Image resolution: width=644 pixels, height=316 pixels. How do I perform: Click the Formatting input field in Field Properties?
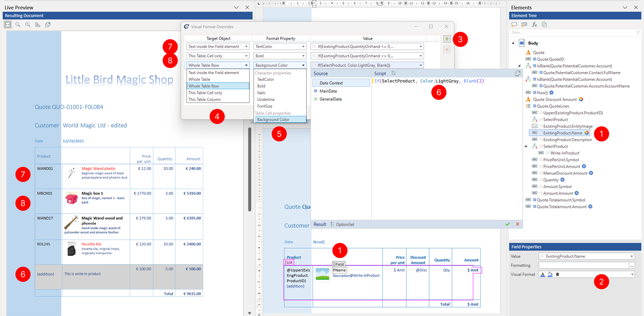584,265
